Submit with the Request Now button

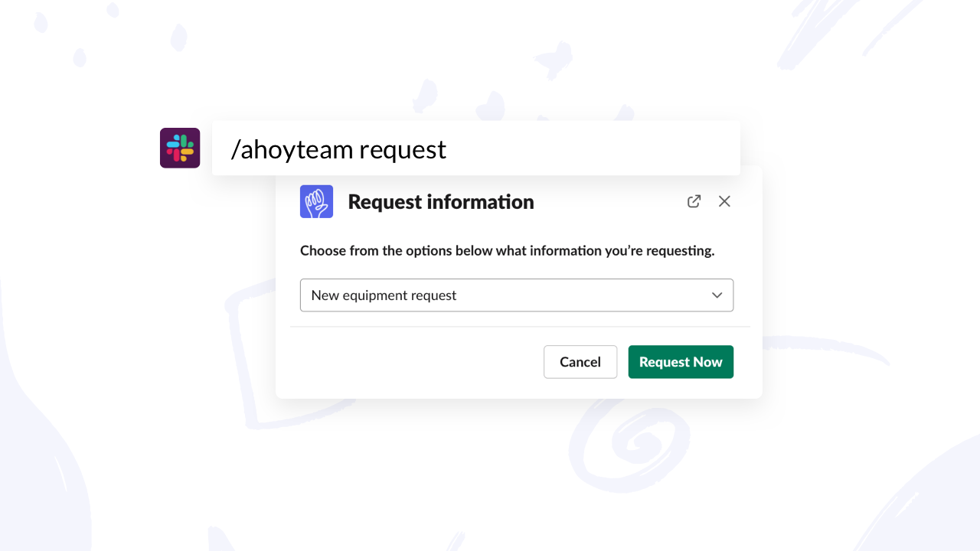[681, 362]
